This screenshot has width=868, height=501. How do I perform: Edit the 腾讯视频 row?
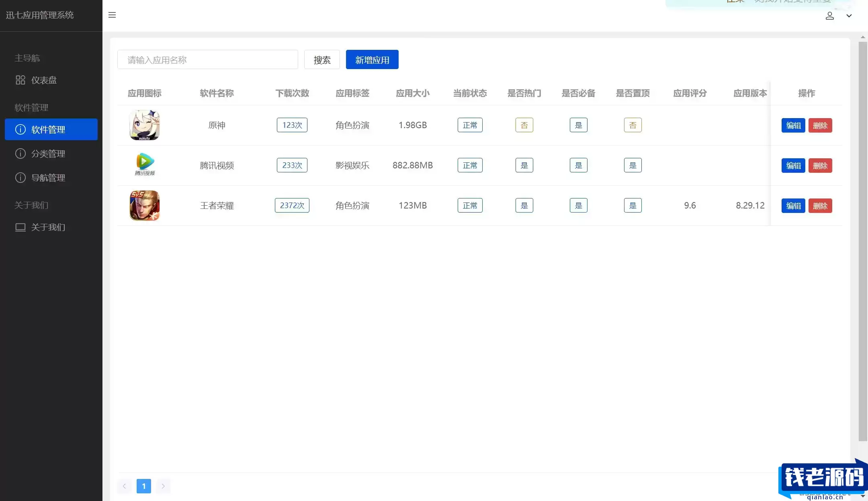point(793,166)
